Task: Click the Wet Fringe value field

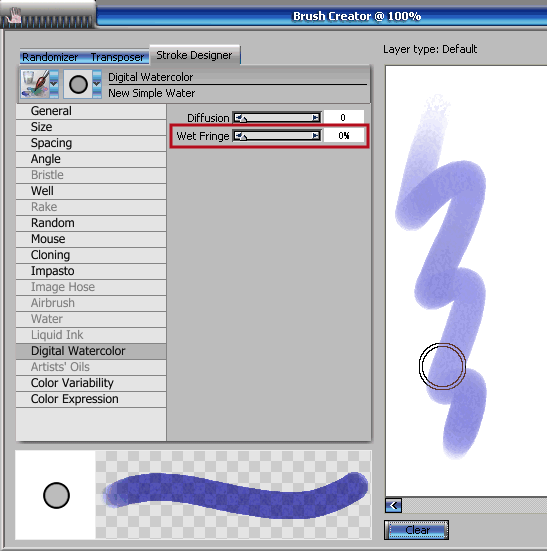Action: pos(344,136)
